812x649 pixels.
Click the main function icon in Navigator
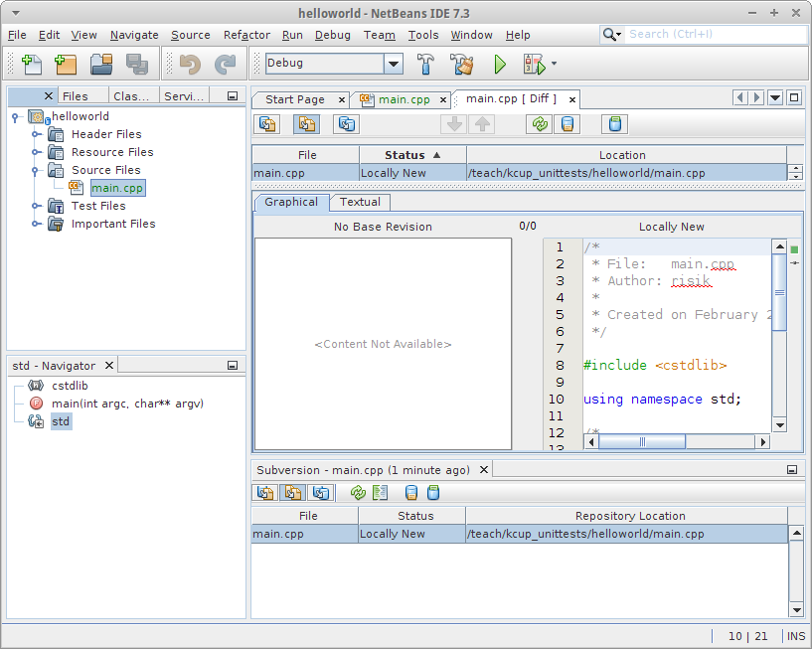[36, 403]
